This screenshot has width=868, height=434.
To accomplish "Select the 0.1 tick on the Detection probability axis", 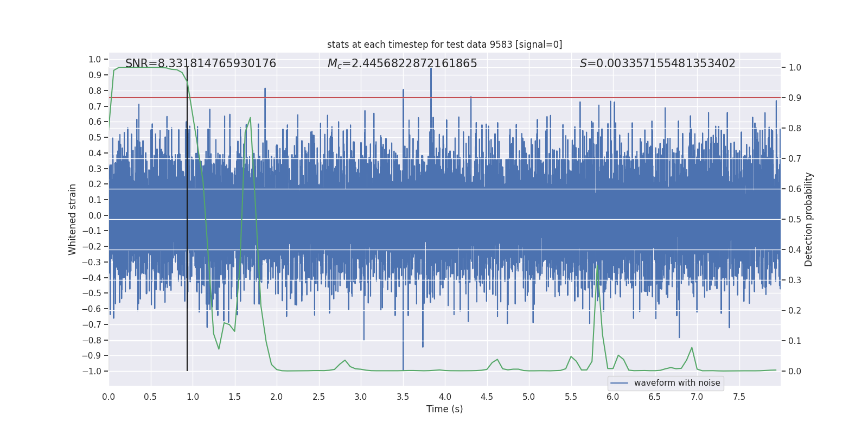I will click(x=795, y=341).
